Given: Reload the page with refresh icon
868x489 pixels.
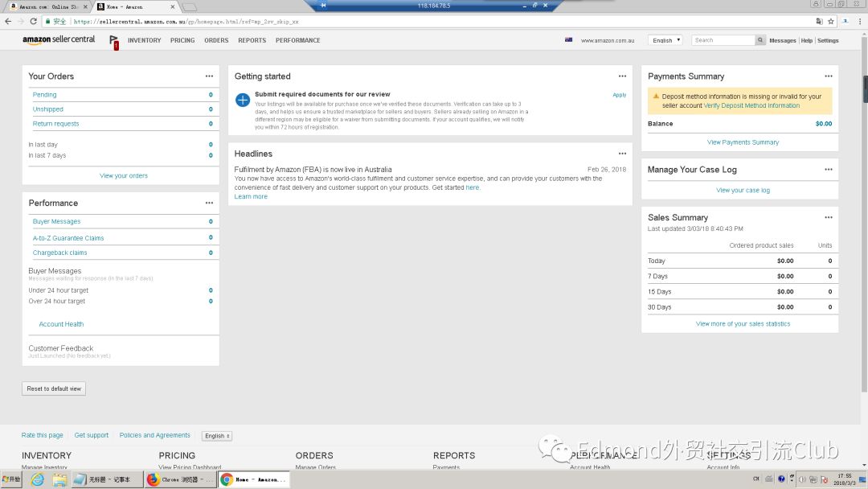Looking at the screenshot, I should (33, 22).
